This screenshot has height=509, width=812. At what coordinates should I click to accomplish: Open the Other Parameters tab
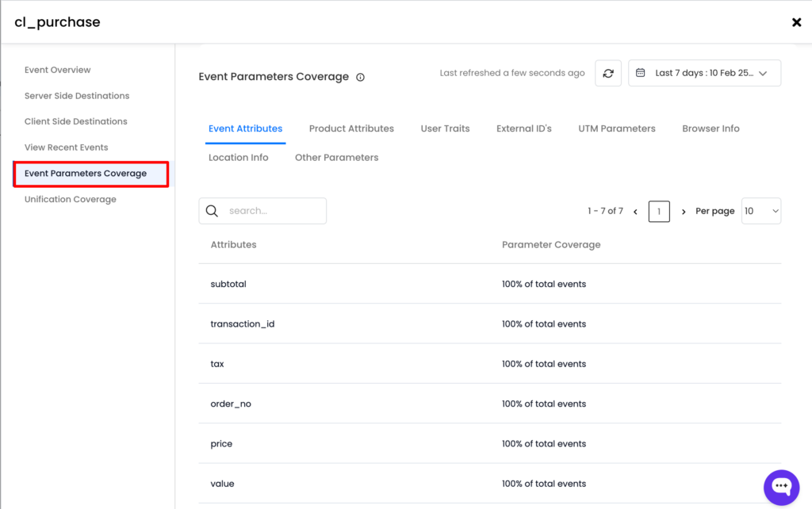(336, 158)
